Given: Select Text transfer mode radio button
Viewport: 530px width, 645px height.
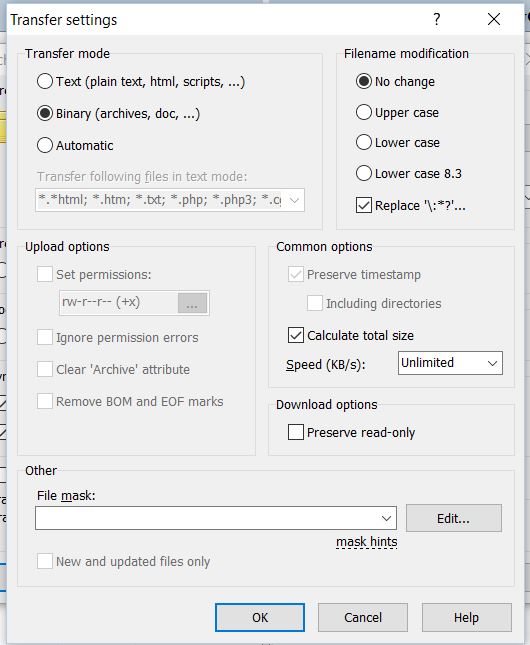Looking at the screenshot, I should pos(45,81).
